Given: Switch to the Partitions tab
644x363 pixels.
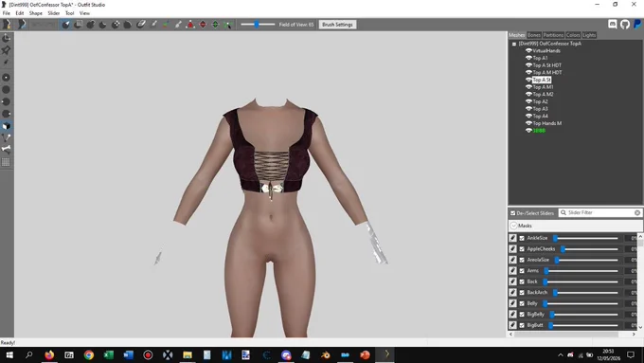Looking at the screenshot, I should [553, 35].
